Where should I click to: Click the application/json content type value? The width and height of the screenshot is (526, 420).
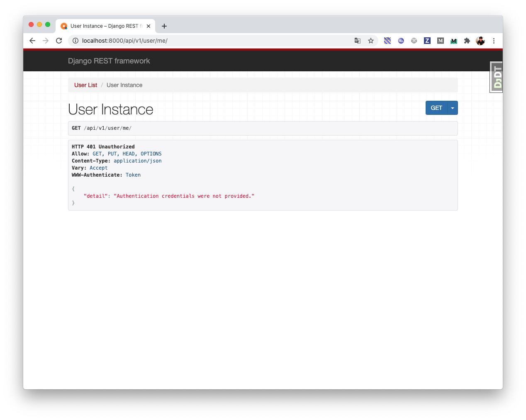point(138,161)
